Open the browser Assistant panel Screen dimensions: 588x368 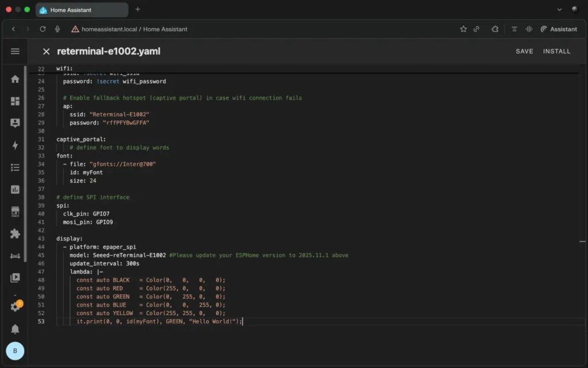pos(559,29)
